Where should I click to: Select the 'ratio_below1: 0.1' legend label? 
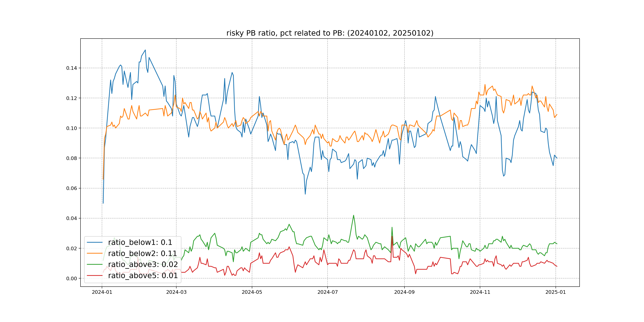pos(140,242)
